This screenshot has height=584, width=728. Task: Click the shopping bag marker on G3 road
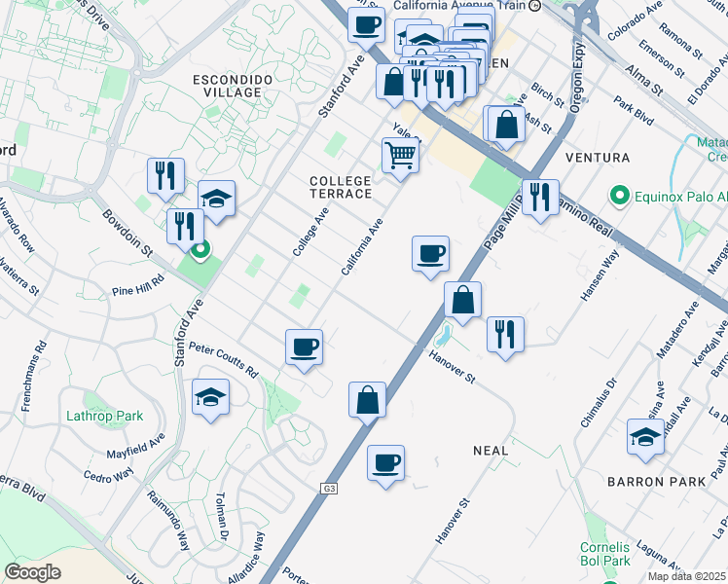click(x=368, y=400)
